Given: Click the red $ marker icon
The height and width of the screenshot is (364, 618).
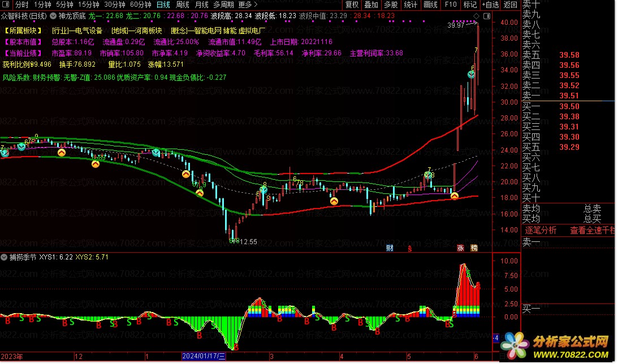Looking at the screenshot, I should coord(410,248).
